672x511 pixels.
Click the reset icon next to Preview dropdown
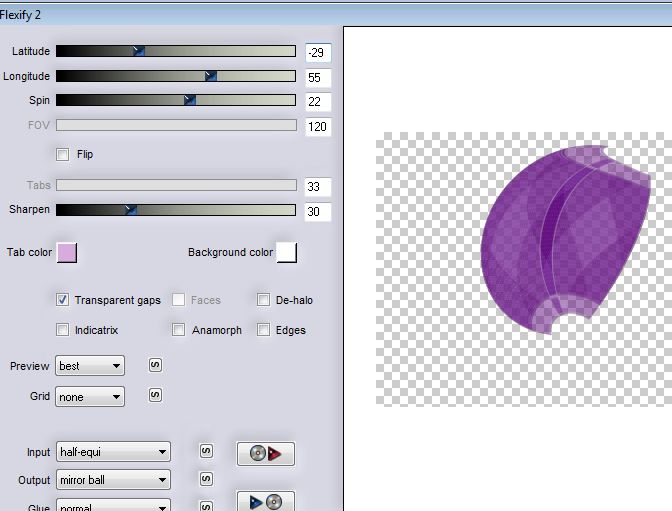[x=155, y=365]
